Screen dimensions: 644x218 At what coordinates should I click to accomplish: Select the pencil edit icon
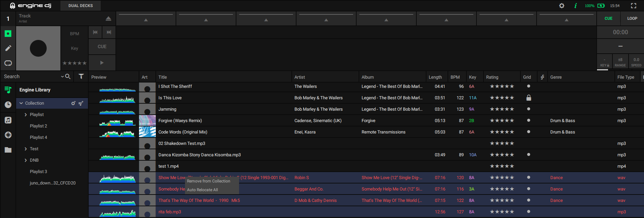(x=8, y=48)
